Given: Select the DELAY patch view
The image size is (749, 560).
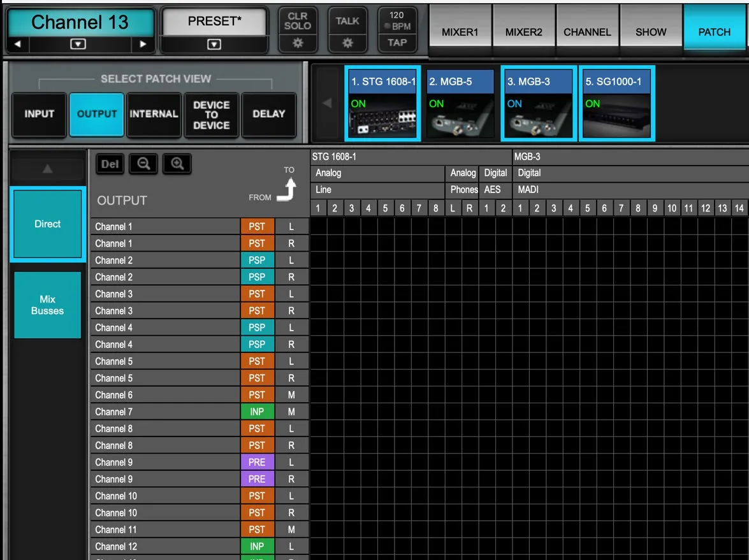Looking at the screenshot, I should [x=269, y=114].
